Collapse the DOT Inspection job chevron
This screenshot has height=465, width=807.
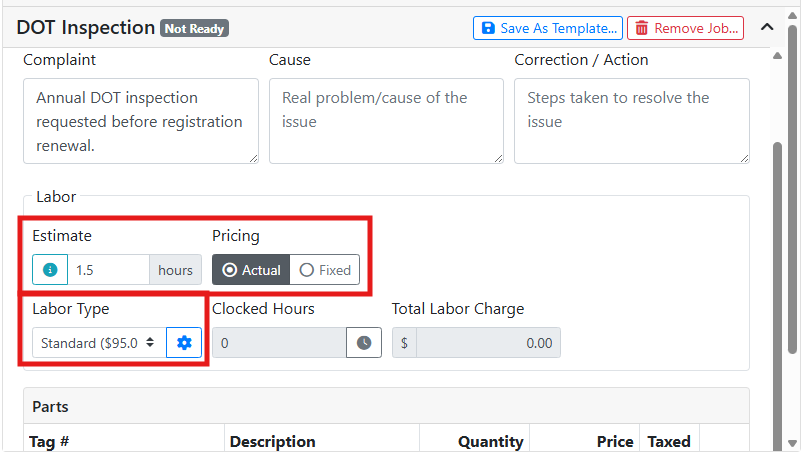point(767,27)
